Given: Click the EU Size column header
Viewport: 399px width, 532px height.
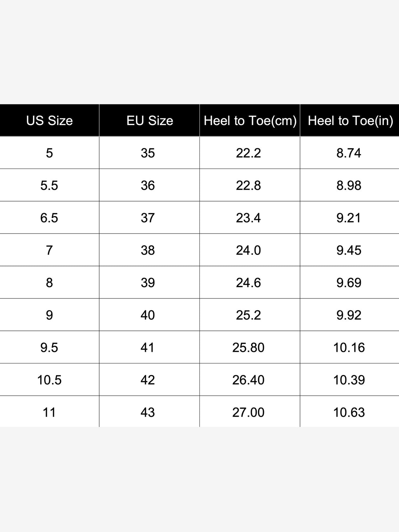Looking at the screenshot, I should coord(150,120).
